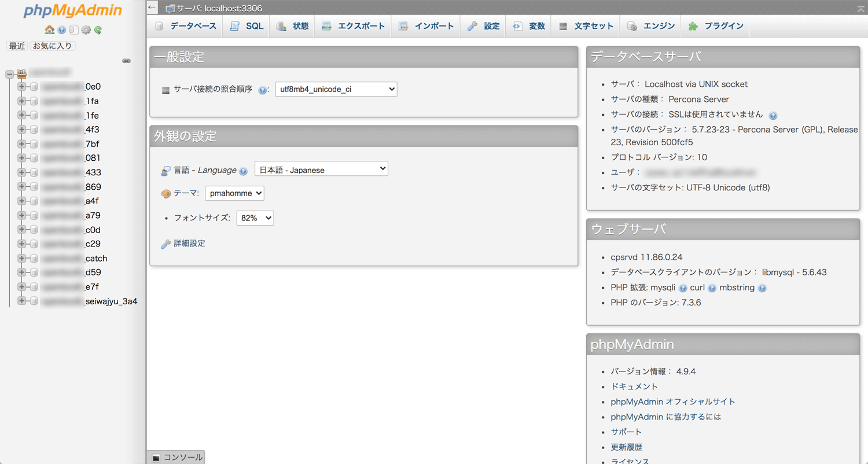
Task: Open the 更新履歴 link
Action: pos(626,447)
